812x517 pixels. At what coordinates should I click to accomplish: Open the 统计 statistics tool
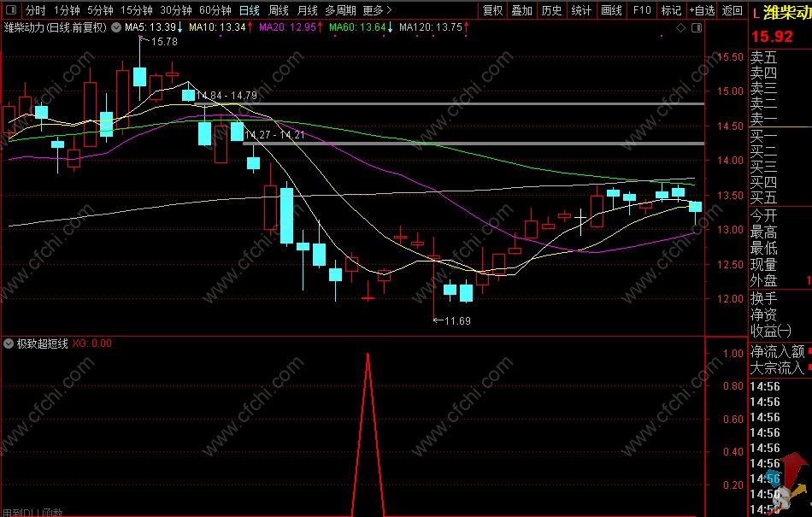(x=581, y=10)
